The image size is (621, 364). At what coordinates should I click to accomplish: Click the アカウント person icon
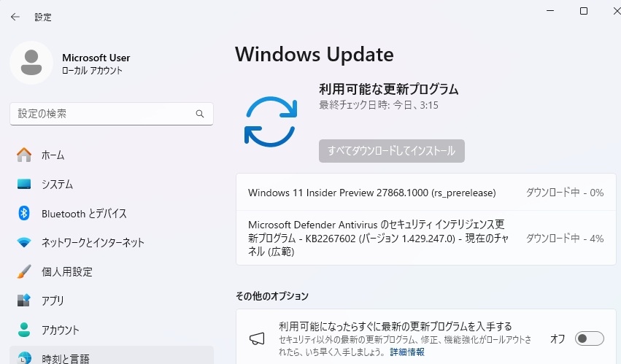click(24, 330)
